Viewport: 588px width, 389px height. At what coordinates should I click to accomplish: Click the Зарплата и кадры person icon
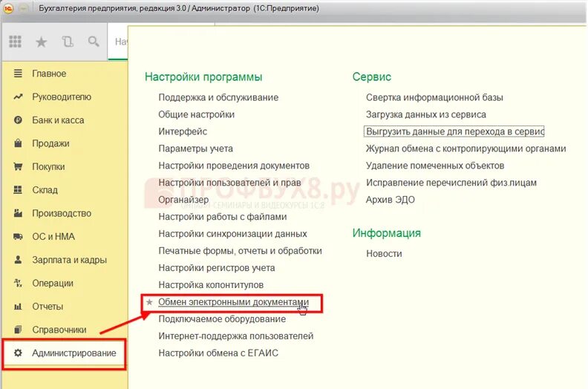click(18, 260)
